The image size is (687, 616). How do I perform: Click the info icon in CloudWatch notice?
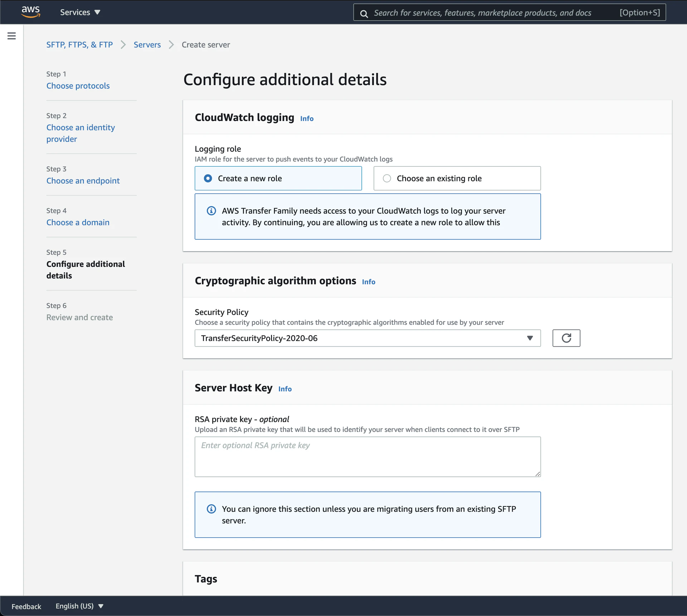[211, 211]
